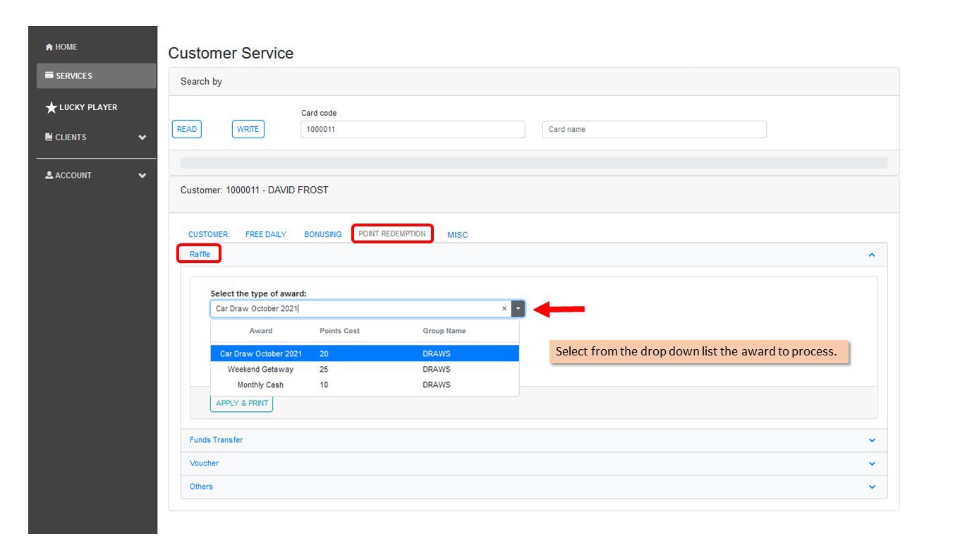Switch to the FREE DAILY tab
Screen dimensions: 960x560
tap(266, 234)
